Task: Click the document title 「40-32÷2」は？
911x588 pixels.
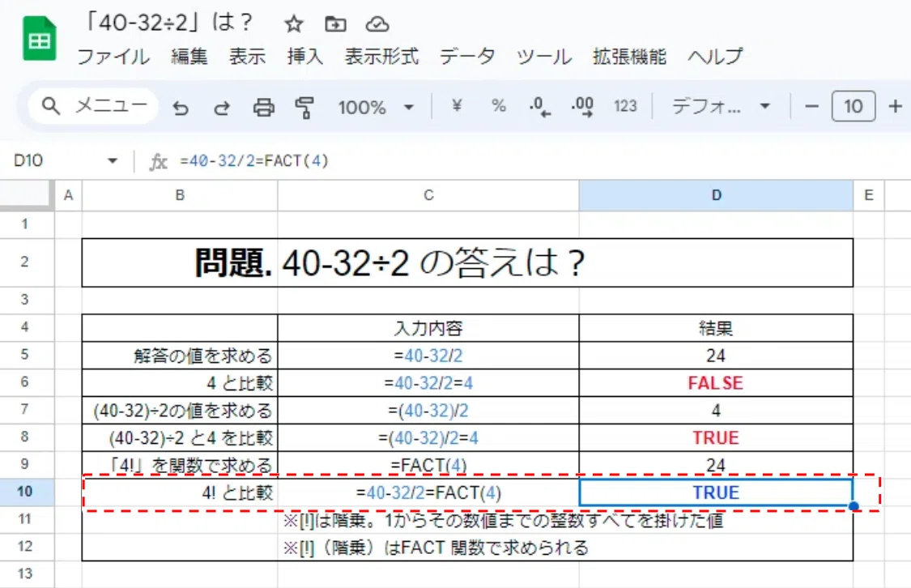Action: tap(168, 23)
